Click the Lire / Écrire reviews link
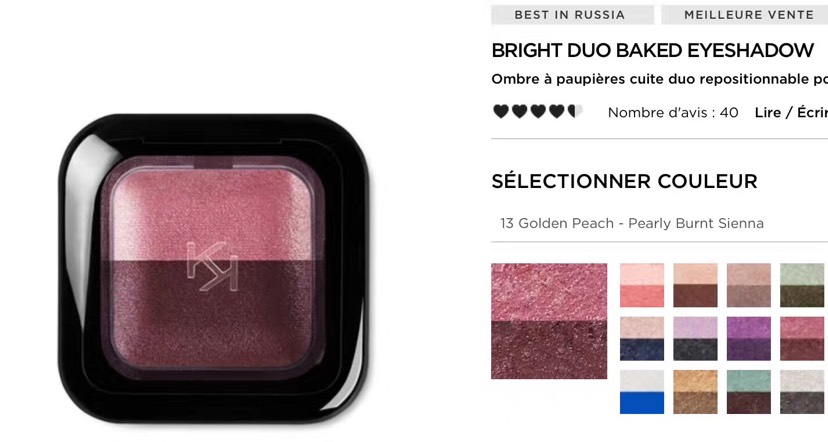The image size is (828, 442). coord(791,112)
